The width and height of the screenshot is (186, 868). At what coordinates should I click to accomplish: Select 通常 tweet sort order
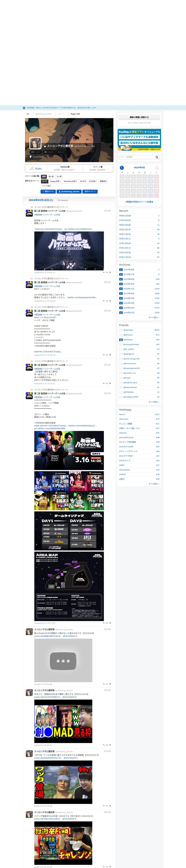tap(44, 176)
